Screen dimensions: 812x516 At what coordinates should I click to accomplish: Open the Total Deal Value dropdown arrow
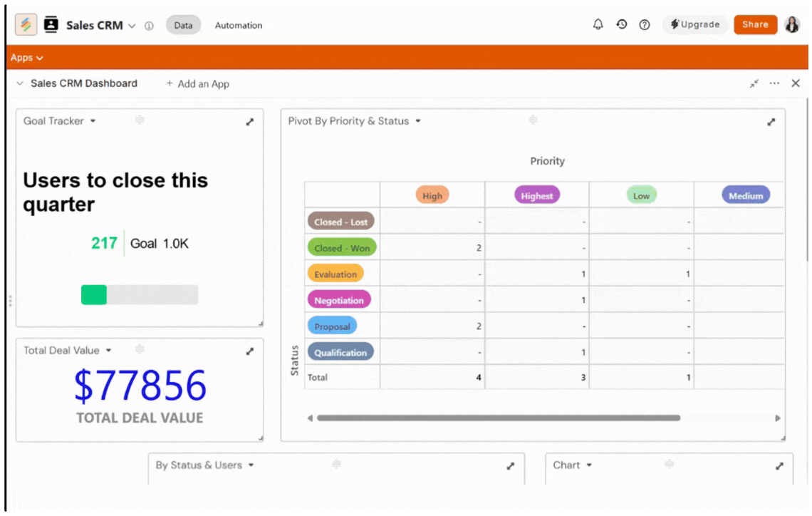109,351
